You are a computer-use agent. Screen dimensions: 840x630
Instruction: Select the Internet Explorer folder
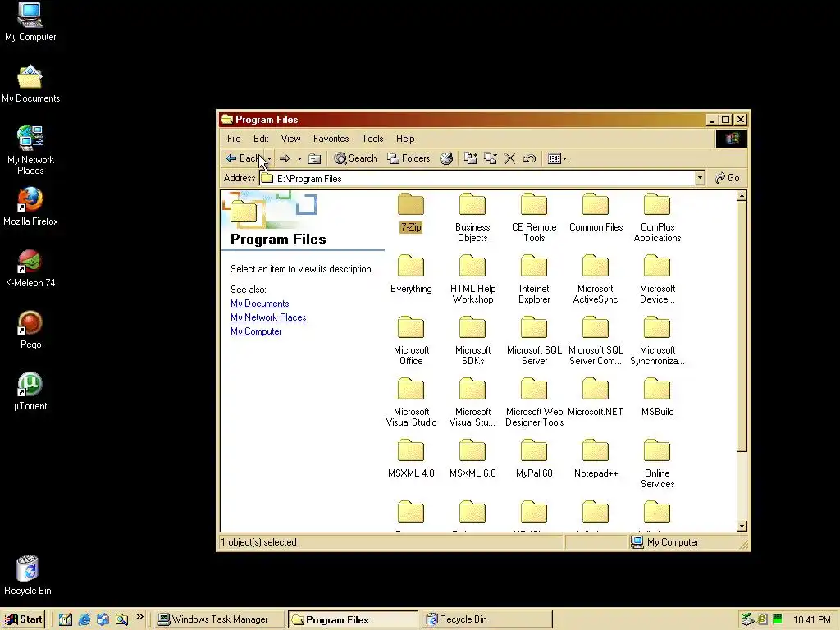[534, 279]
